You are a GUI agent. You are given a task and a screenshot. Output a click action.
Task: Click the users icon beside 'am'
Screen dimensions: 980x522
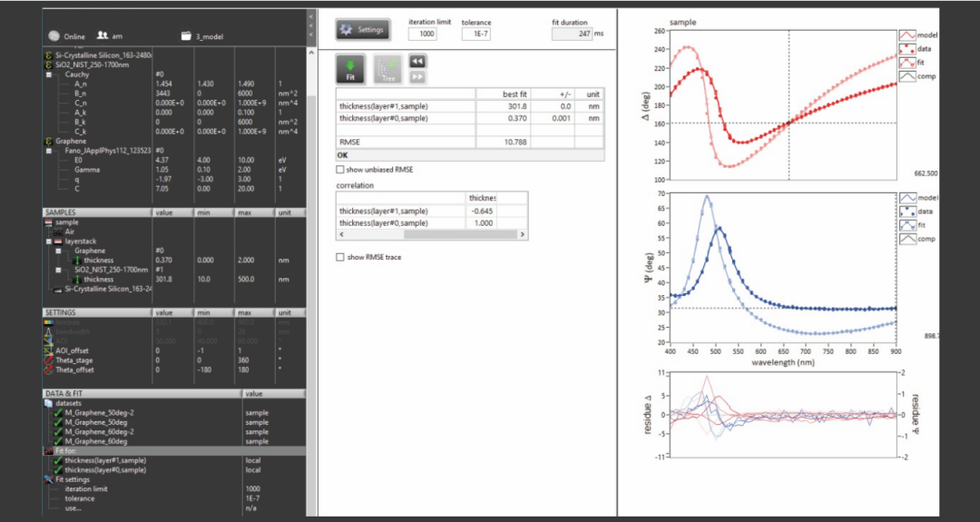pyautogui.click(x=102, y=35)
